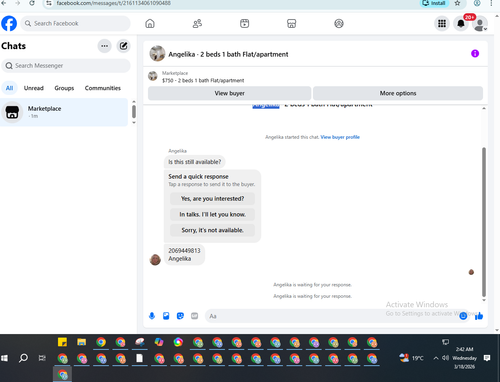Send quick response "Yes, are you interested?"
Viewport: 500px width, 382px height.
point(212,199)
